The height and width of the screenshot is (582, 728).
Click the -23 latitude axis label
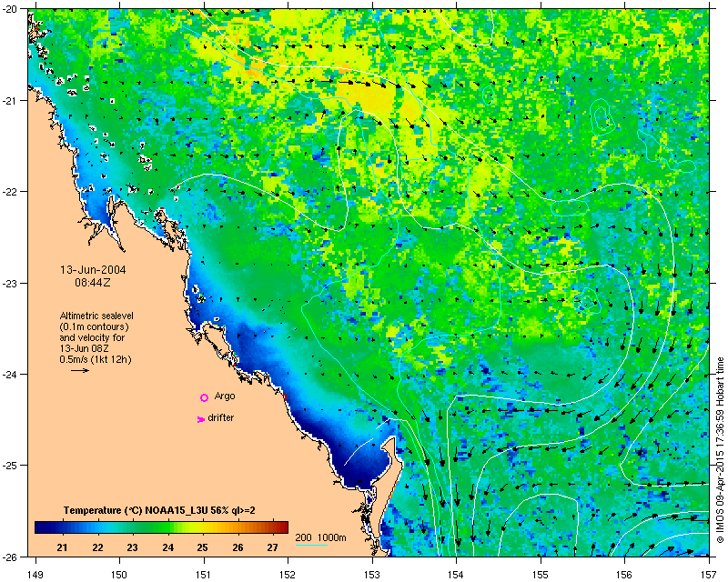pyautogui.click(x=10, y=283)
